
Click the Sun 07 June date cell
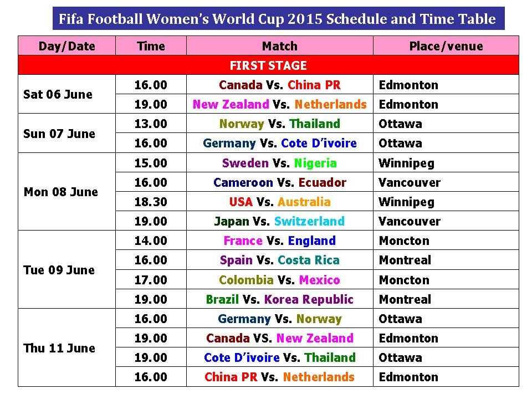tap(59, 134)
